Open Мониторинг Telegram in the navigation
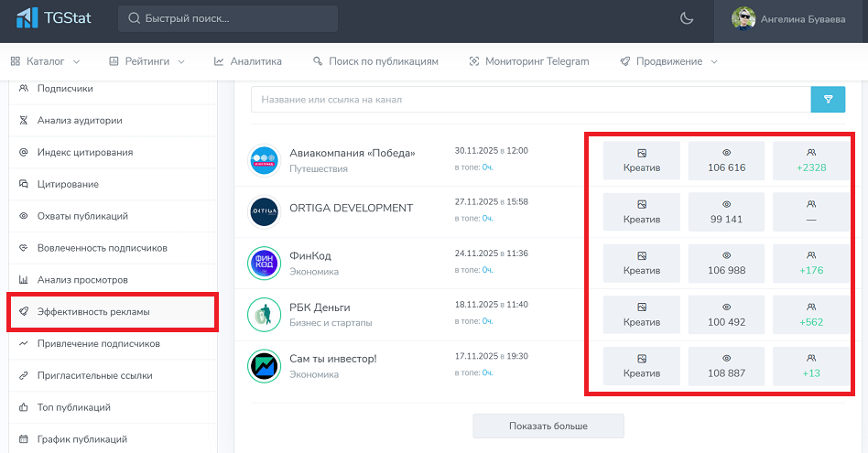The height and width of the screenshot is (453, 868). [529, 61]
